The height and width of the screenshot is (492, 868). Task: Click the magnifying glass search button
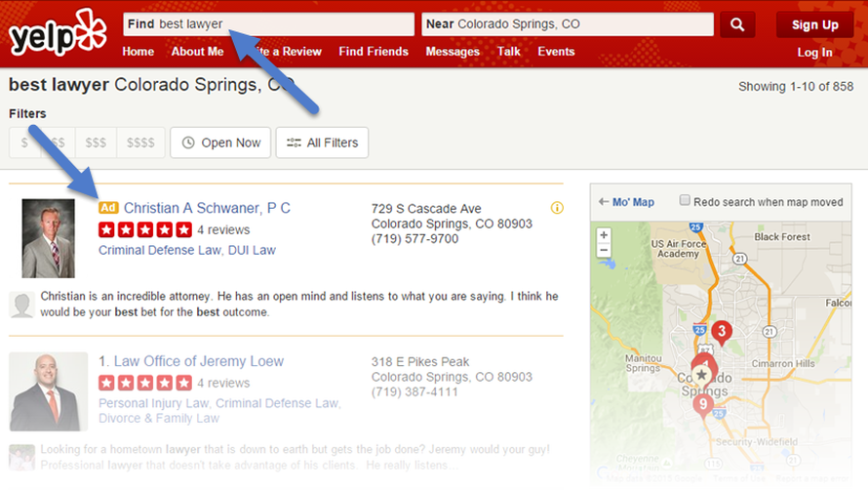(x=736, y=24)
